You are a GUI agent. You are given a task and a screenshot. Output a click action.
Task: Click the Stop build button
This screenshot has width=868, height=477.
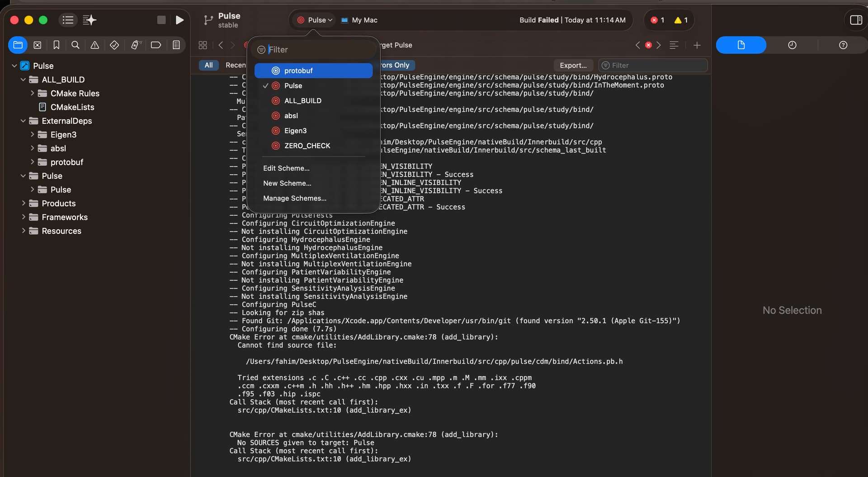tap(161, 20)
